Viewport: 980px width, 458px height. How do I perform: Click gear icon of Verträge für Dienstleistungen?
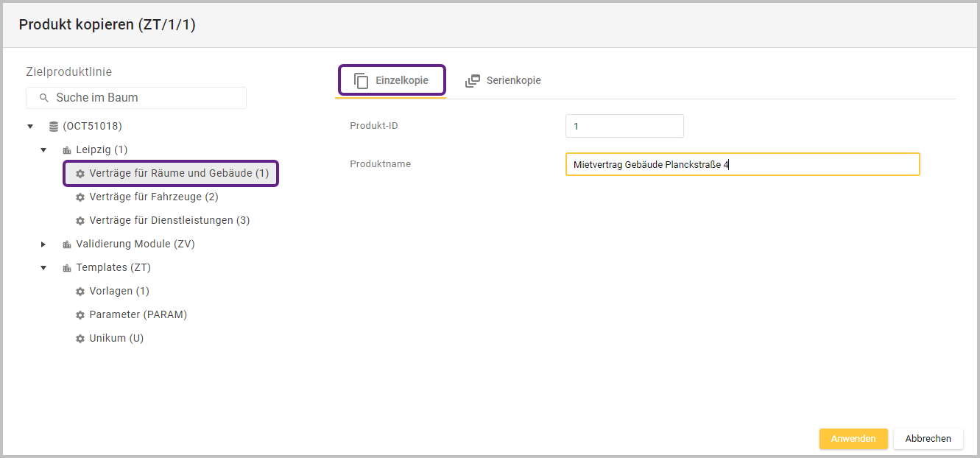[80, 221]
